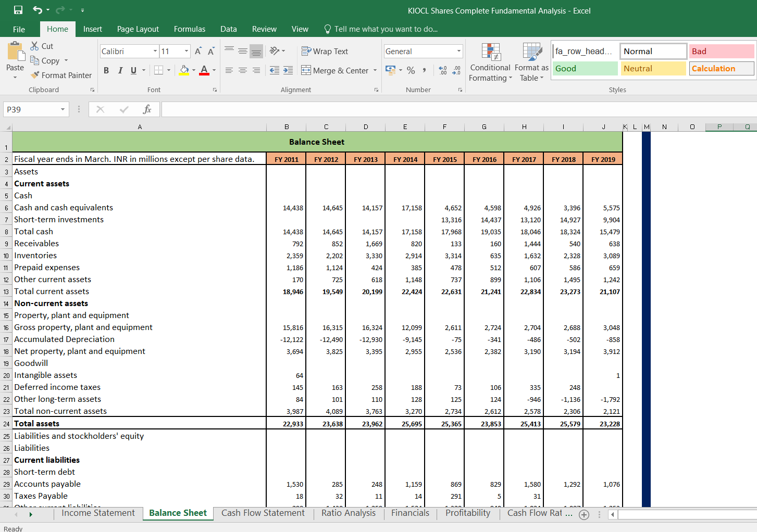The width and height of the screenshot is (757, 532).
Task: Increase font size with the larger A
Action: click(198, 51)
